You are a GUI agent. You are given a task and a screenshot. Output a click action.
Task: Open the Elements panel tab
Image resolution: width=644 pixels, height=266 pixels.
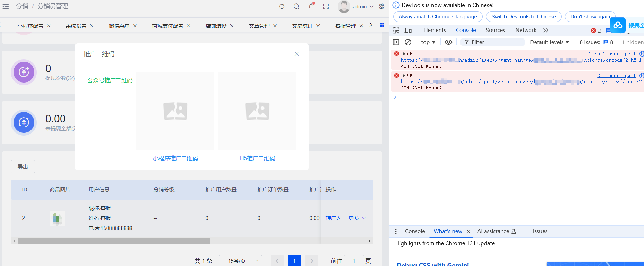pos(435,30)
